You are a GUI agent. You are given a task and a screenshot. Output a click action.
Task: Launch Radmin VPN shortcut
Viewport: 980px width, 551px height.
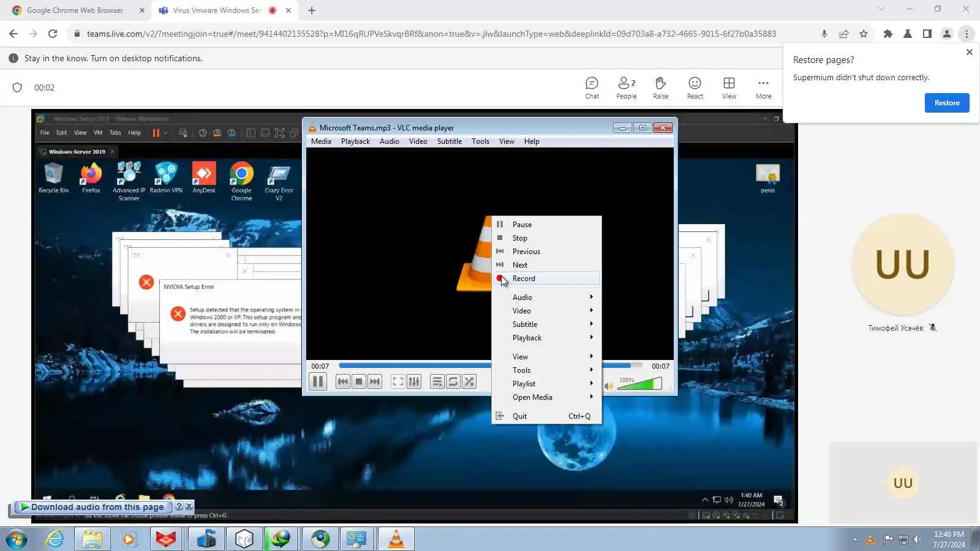click(x=166, y=178)
